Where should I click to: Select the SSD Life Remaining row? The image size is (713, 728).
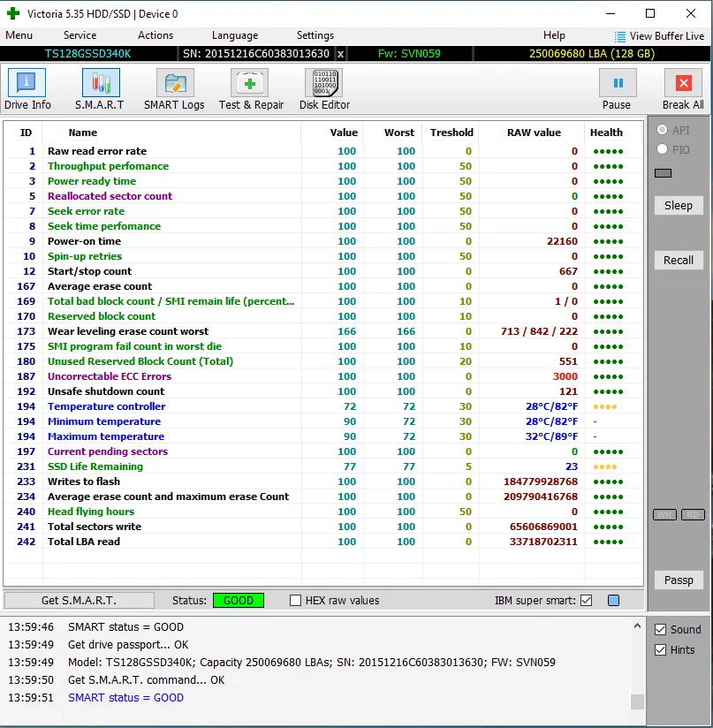coord(323,466)
